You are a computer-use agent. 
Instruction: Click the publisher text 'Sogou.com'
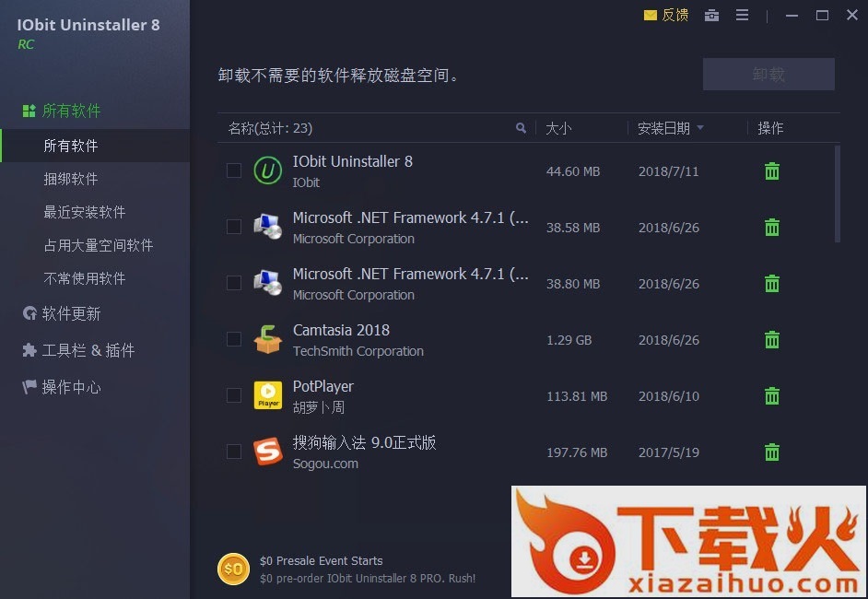click(x=325, y=464)
